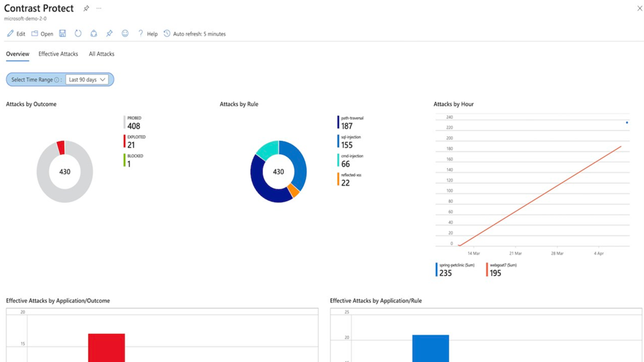The height and width of the screenshot is (362, 644).
Task: Open Auto refresh: 5 minutes settings
Action: [x=195, y=34]
